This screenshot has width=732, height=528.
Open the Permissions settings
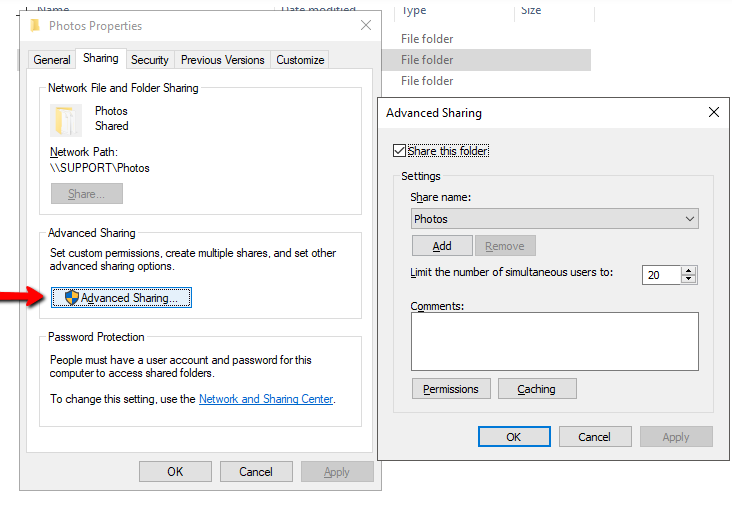(x=451, y=389)
